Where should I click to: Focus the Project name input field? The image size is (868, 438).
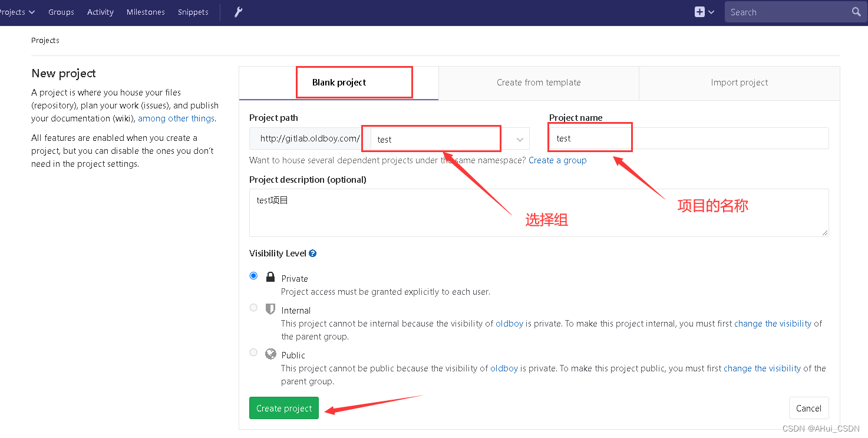689,139
